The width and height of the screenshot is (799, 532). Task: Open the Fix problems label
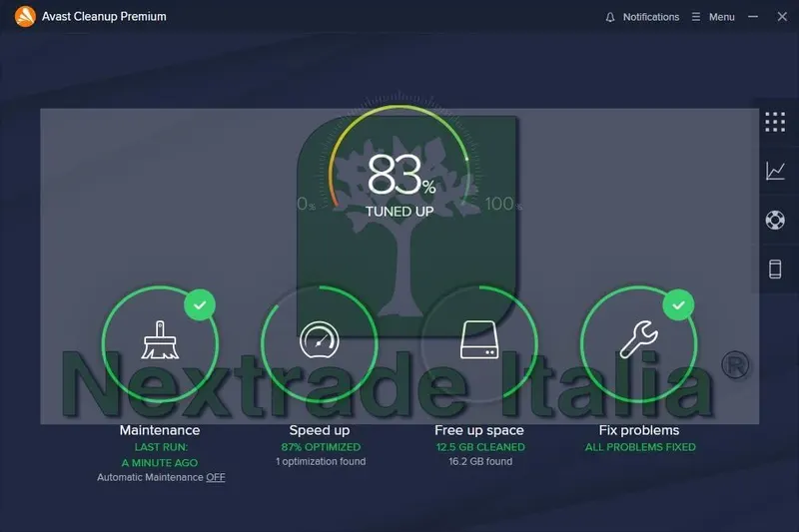[639, 430]
